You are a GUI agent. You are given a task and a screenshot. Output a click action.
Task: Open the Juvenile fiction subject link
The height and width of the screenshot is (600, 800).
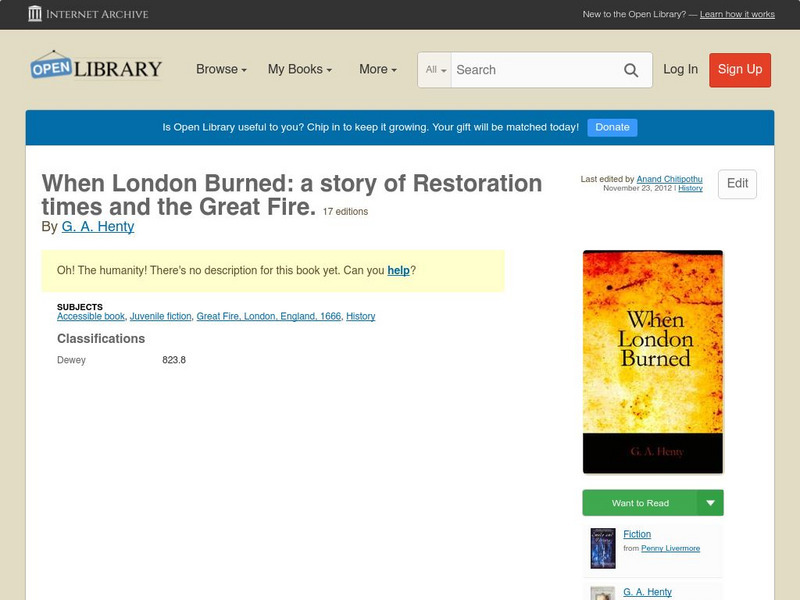[x=160, y=316]
